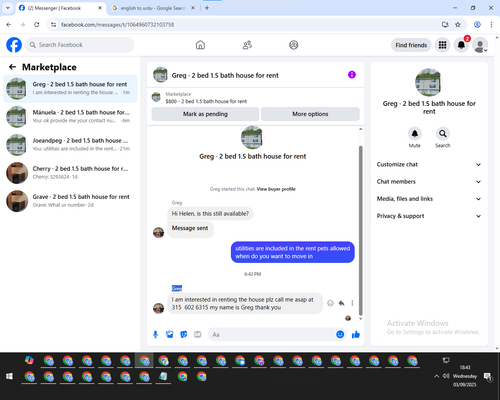View site information icon in address bar

tap(53, 25)
